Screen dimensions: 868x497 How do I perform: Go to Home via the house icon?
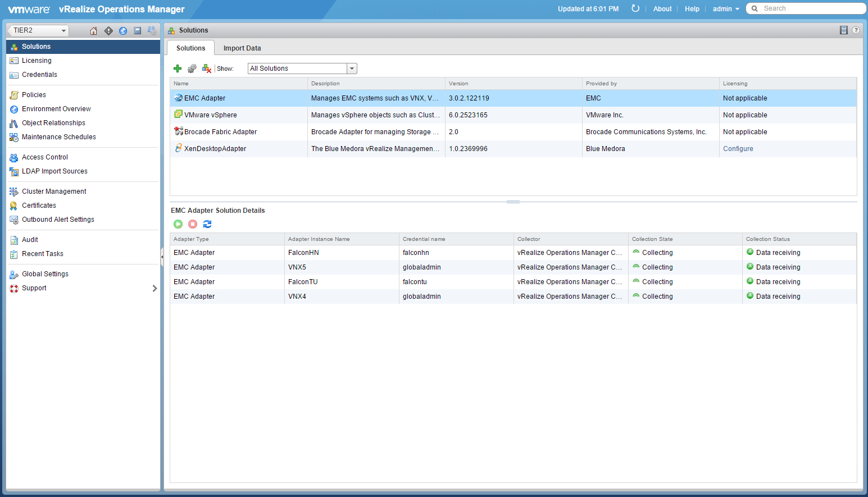pyautogui.click(x=94, y=31)
